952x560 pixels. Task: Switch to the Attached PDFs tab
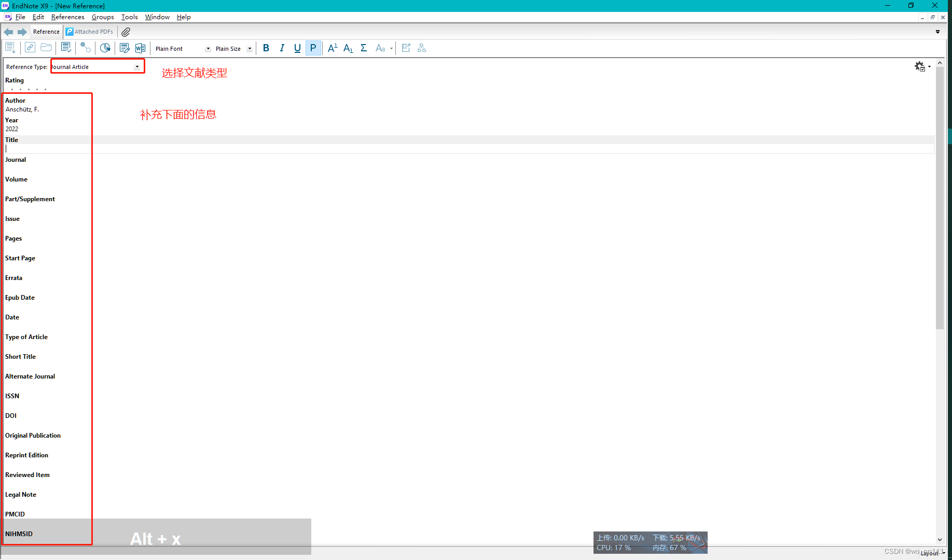(90, 32)
